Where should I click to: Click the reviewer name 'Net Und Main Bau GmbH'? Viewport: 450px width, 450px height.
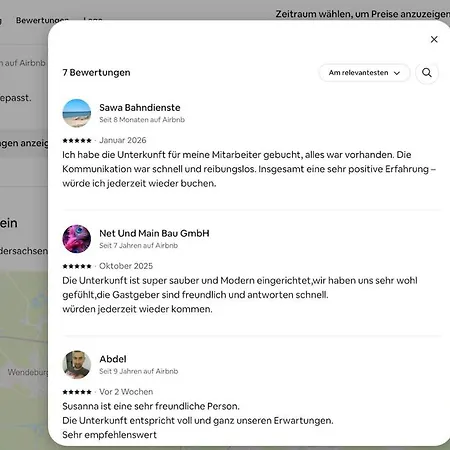click(x=154, y=233)
